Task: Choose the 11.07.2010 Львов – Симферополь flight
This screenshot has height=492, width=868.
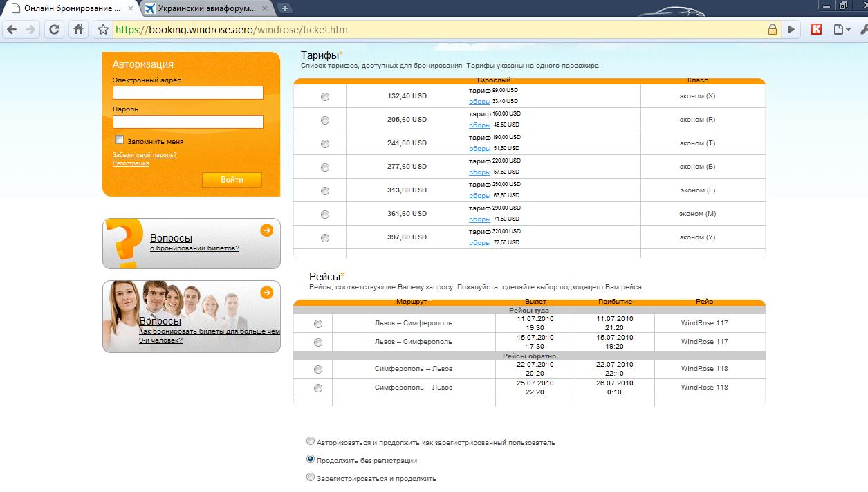Action: (x=318, y=324)
